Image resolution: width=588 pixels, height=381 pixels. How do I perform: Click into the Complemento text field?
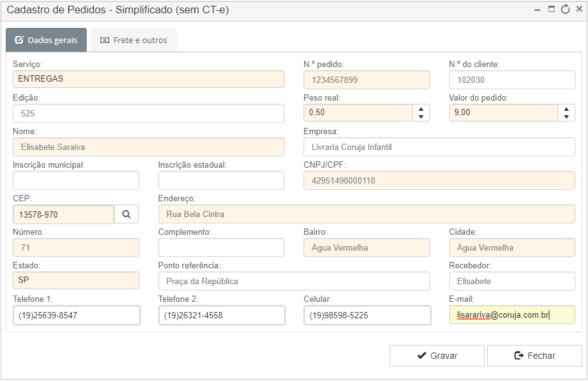tap(221, 247)
